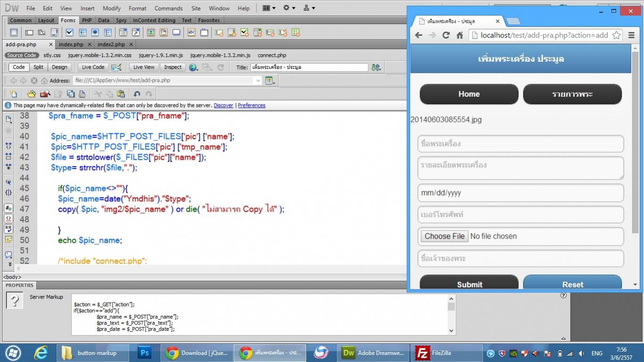
Task: Click Collapse Full Tag coding toolbar icon
Action: point(8,146)
